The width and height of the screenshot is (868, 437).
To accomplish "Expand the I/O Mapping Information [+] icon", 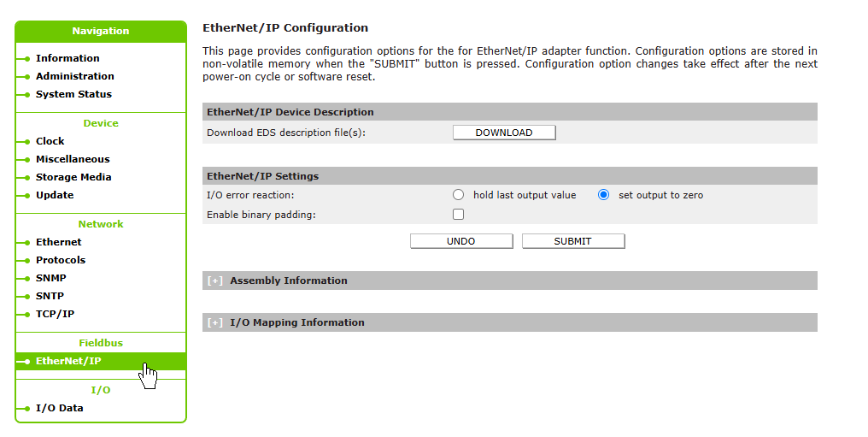I will point(214,322).
